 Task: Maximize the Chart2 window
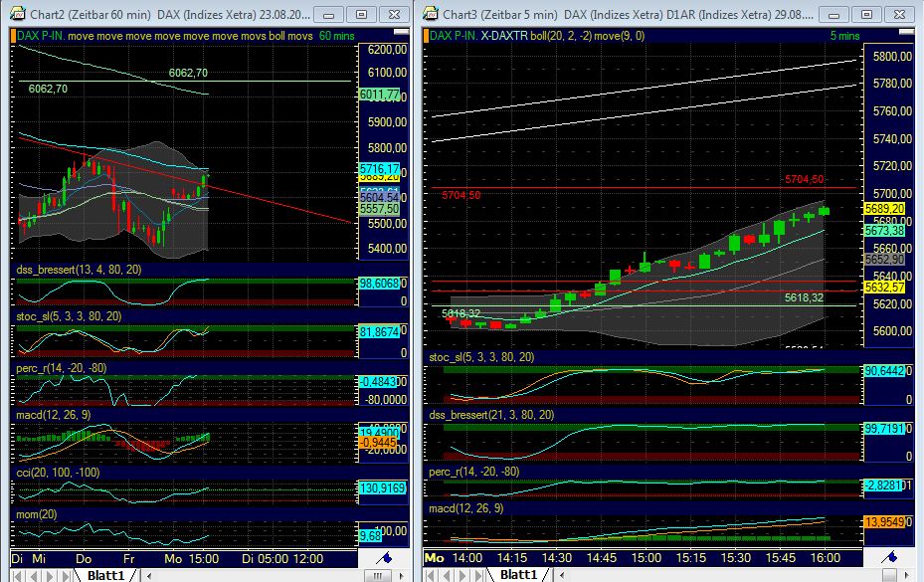(361, 14)
